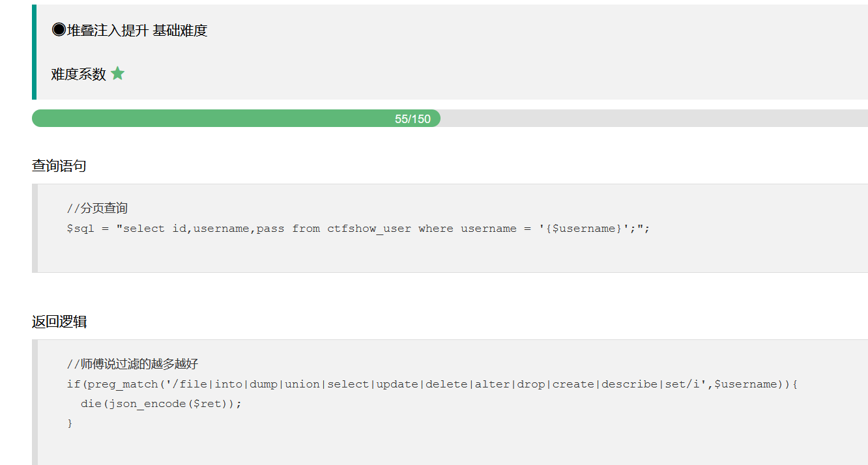The image size is (868, 465).
Task: Click the preg_match filter code line
Action: tap(433, 384)
